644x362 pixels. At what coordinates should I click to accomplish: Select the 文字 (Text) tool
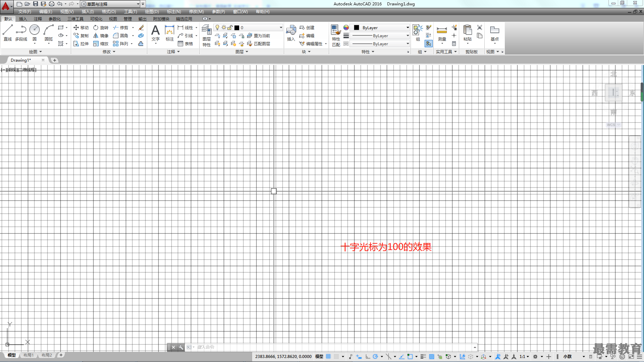[x=155, y=33]
